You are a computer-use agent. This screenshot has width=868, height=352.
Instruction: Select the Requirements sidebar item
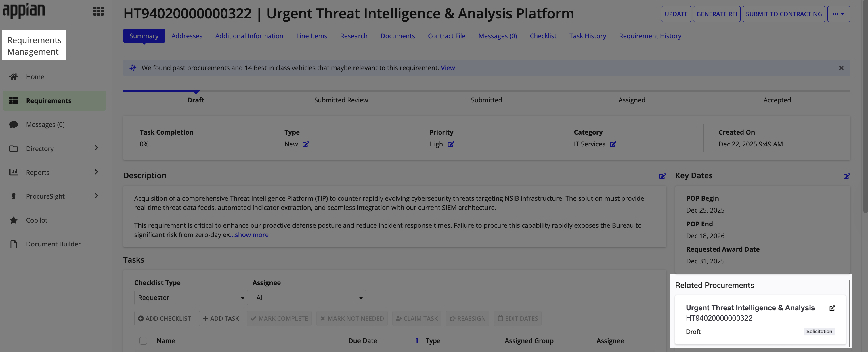pos(55,100)
